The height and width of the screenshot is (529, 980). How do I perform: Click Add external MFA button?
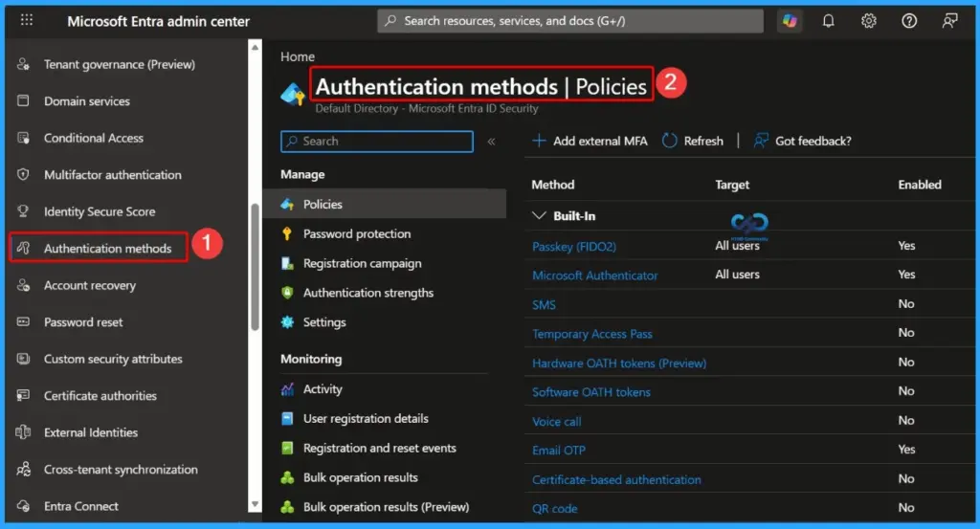590,141
